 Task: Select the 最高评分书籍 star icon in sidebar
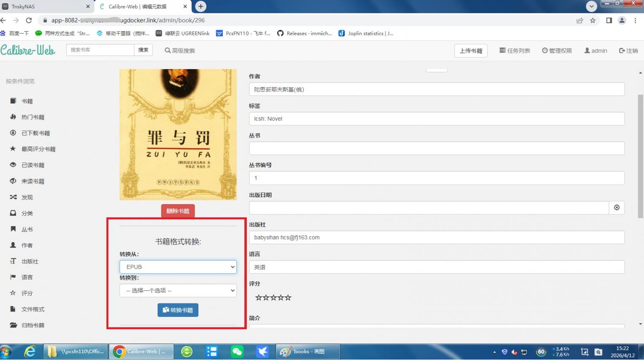(x=13, y=149)
